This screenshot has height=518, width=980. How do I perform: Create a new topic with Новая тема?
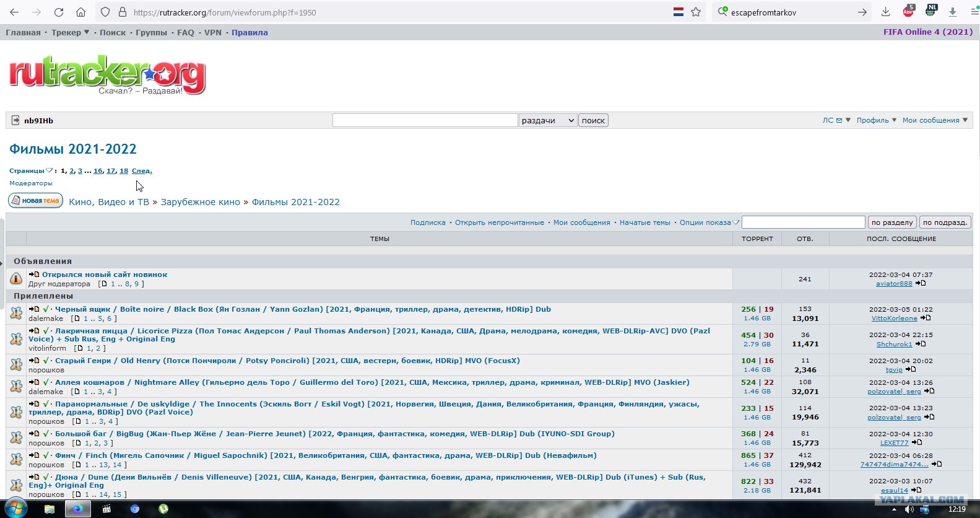[35, 201]
